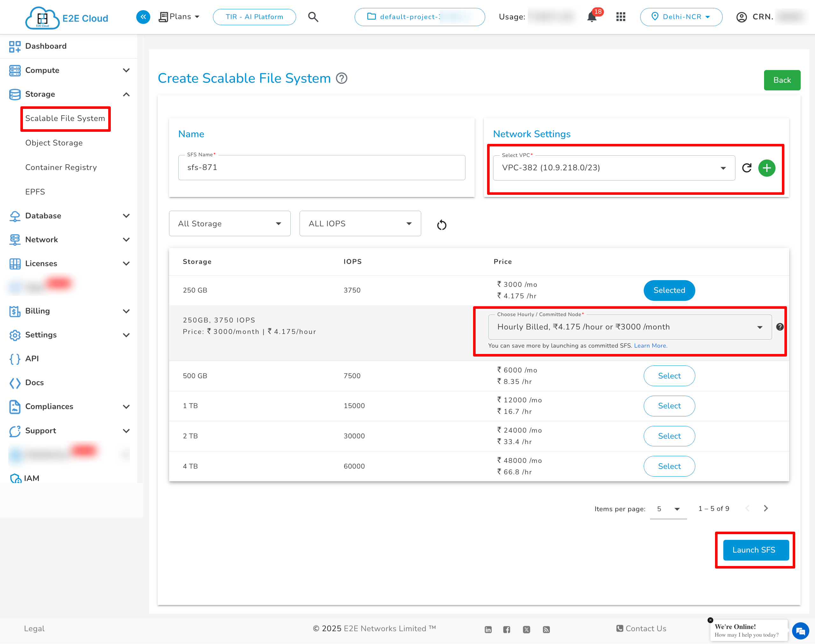Screen dimensions: 815x644
Task: Select the 1 TB plan
Action: tap(669, 406)
